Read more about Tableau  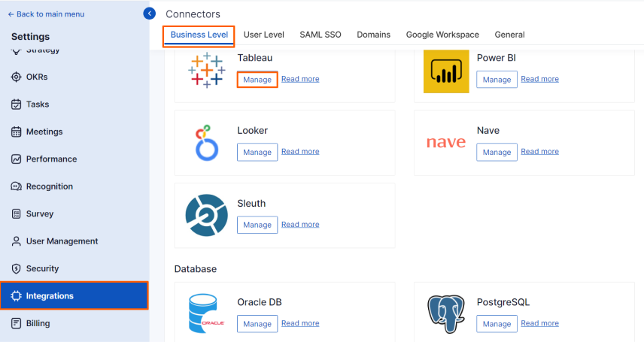pyautogui.click(x=300, y=79)
